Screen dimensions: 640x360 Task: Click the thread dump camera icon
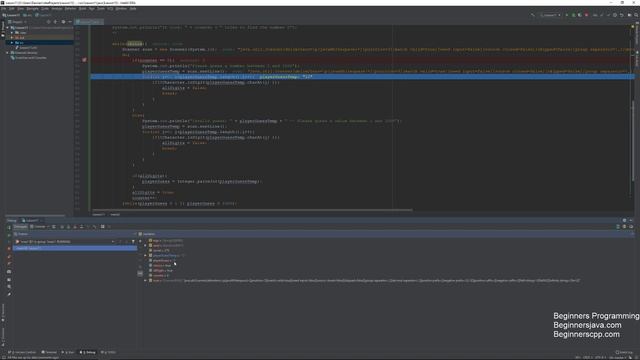click(x=9, y=271)
